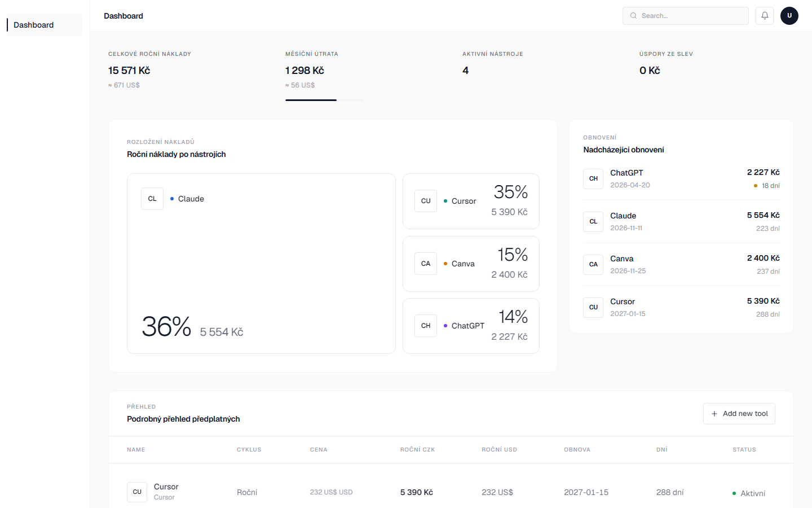Open the Claude renewal entry
The width and height of the screenshot is (812, 508).
[x=681, y=221]
